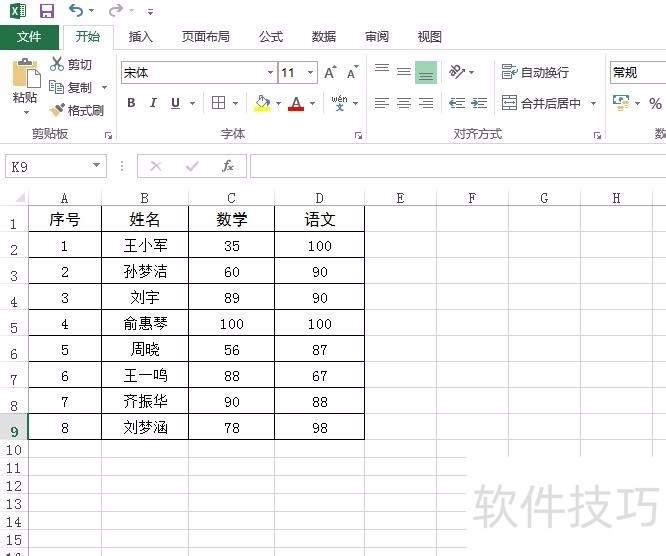Open the font size dropdown arrow
Screen dimensions: 666x556
310,73
